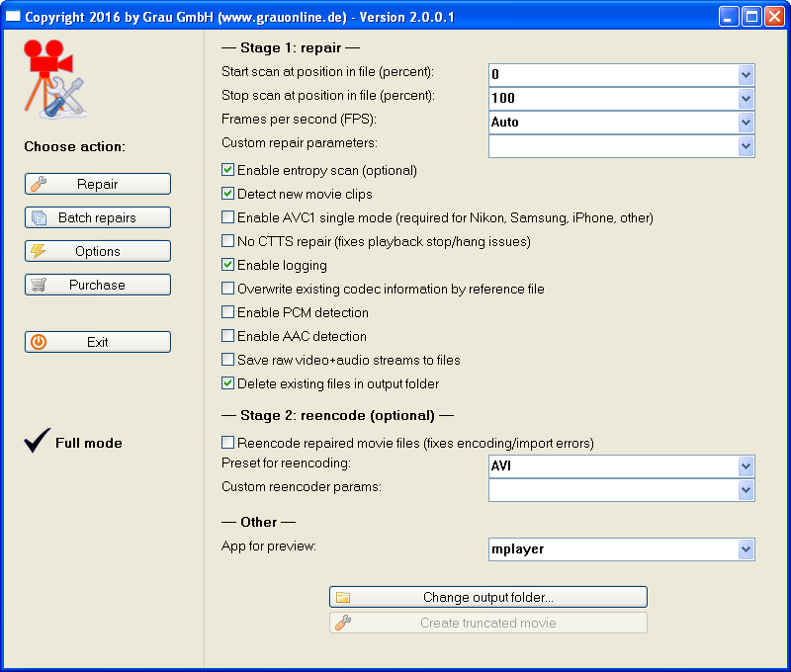Click the Other section heading
This screenshot has height=672, width=791.
(259, 522)
